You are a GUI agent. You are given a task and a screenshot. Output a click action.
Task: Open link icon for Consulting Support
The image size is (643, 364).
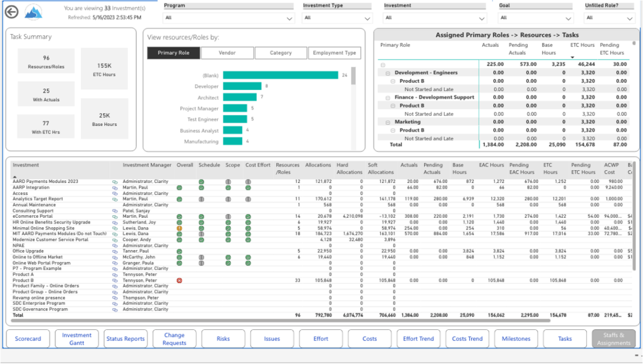[x=114, y=210]
